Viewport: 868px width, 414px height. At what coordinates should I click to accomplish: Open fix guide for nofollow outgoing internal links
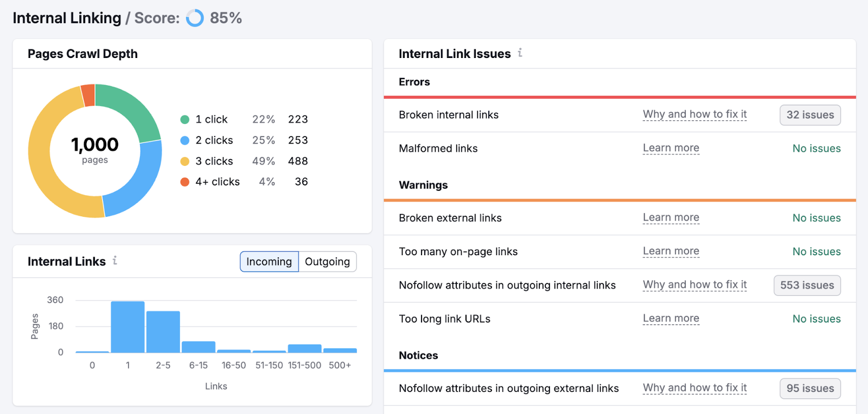tap(694, 284)
